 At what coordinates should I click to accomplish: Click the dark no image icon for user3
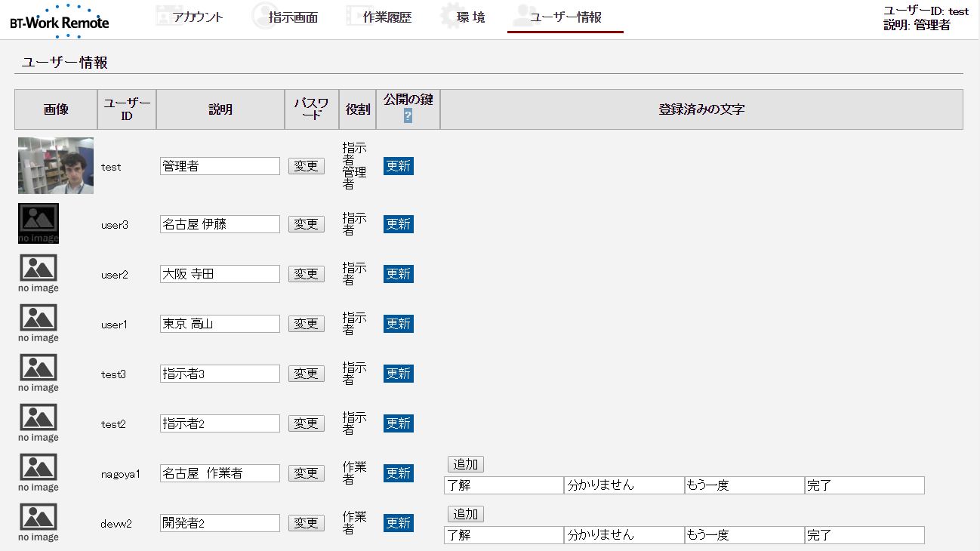pos(39,223)
